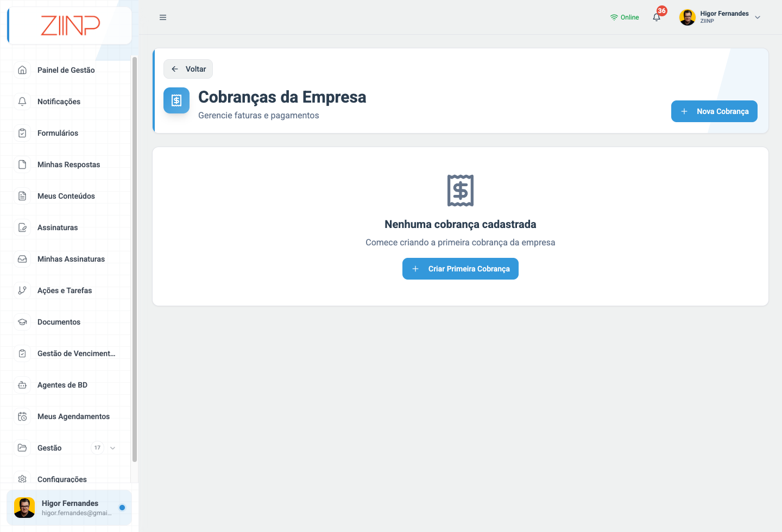Click the Online status label

[630, 17]
